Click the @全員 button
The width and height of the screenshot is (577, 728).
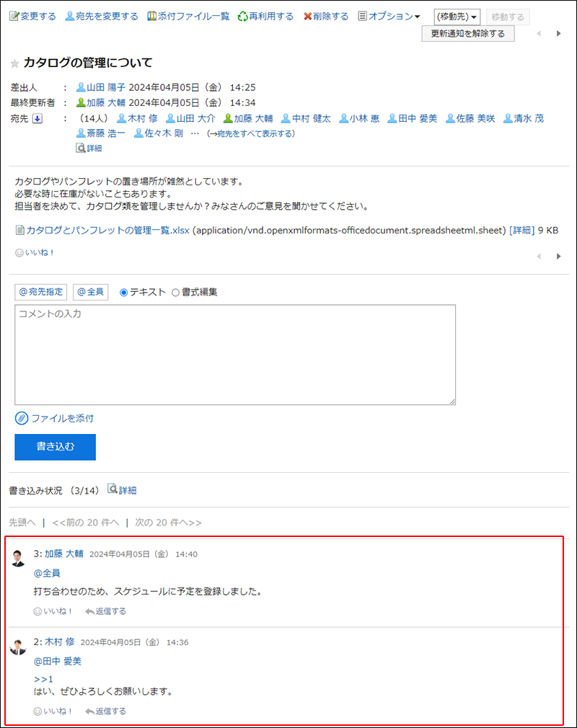pyautogui.click(x=91, y=292)
